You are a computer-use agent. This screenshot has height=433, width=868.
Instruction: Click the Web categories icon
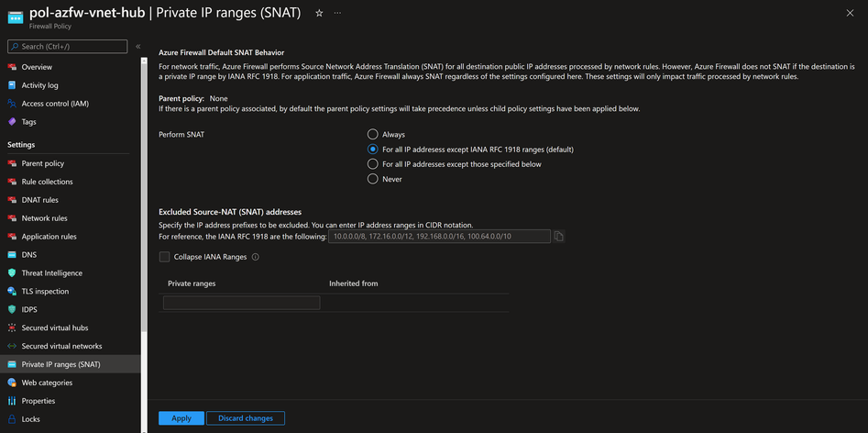click(12, 383)
